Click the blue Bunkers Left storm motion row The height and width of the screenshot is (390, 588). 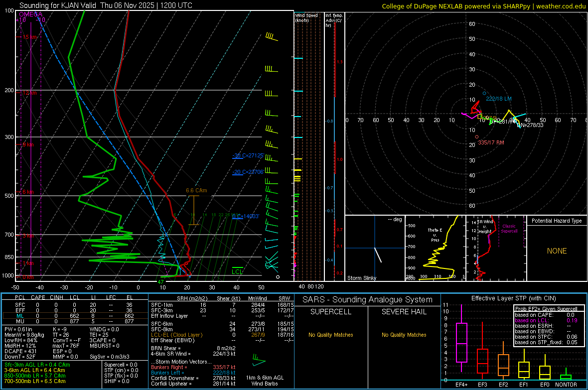click(x=193, y=373)
